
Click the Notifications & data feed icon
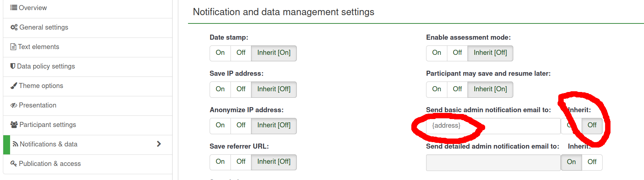[x=15, y=144]
